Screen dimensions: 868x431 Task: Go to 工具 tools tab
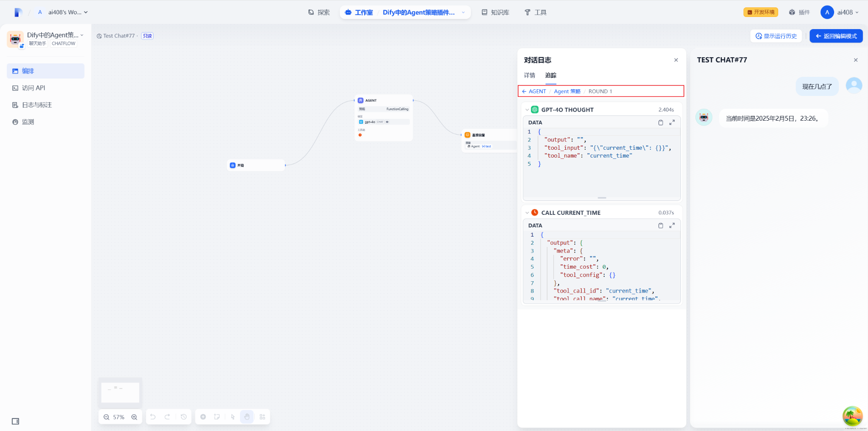[536, 12]
